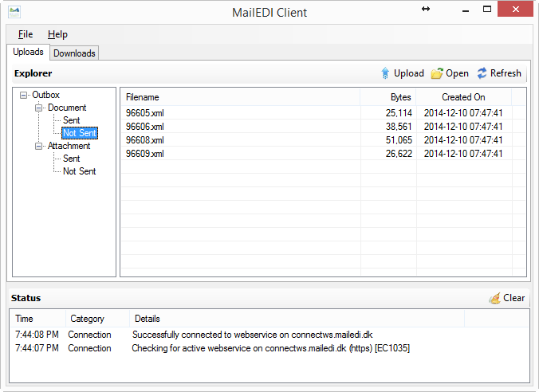Click the created date of 96609.xml
Image resolution: width=539 pixels, height=392 pixels.
pos(463,154)
